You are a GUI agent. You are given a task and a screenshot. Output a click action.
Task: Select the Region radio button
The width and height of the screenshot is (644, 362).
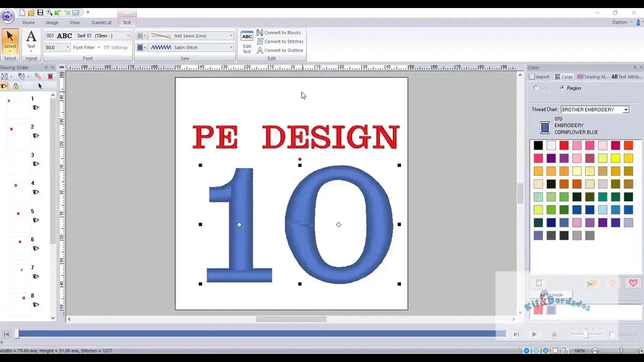(562, 88)
